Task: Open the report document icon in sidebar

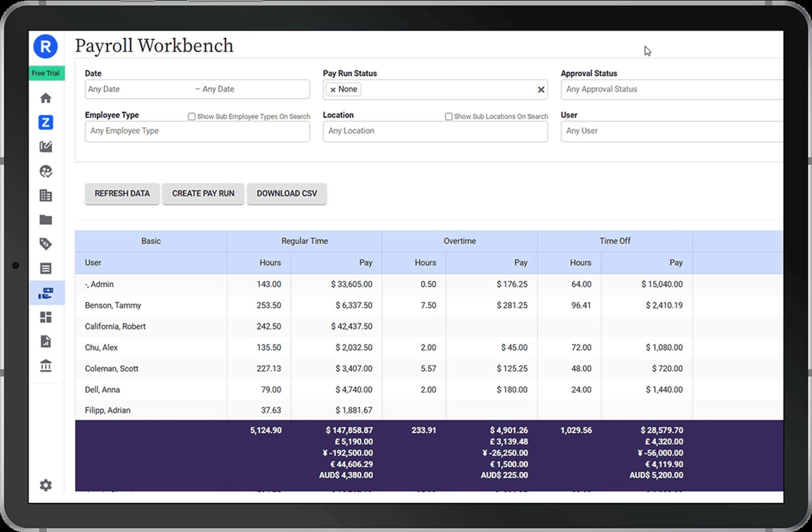Action: [46, 342]
